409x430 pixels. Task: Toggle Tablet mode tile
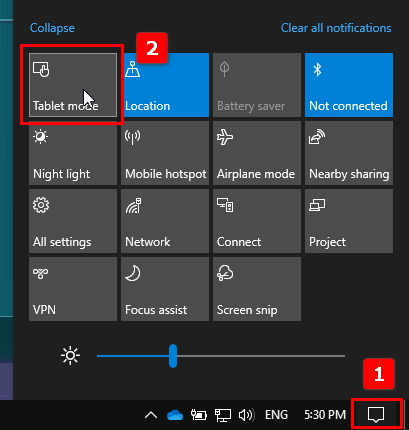[73, 85]
